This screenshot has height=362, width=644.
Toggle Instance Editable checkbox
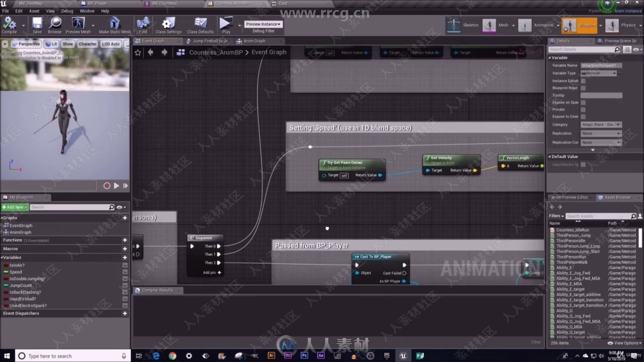[x=583, y=80]
